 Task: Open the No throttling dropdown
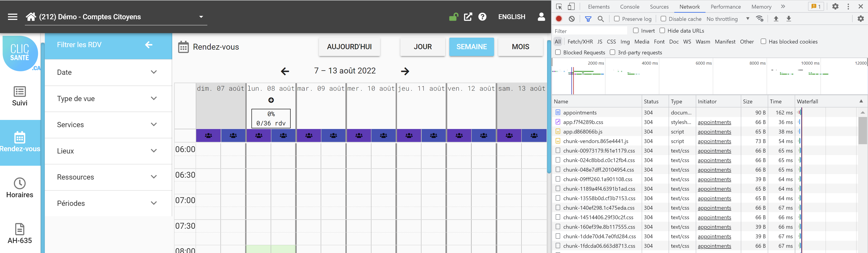pos(728,19)
